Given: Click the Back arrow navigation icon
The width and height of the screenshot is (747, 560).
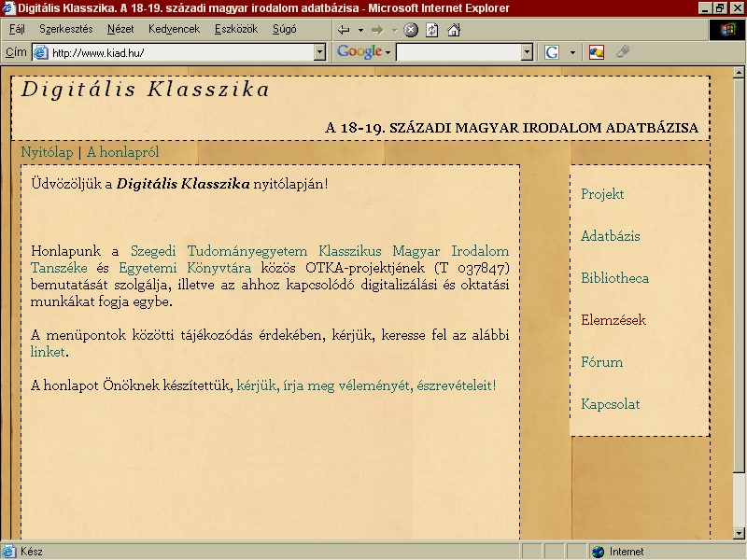Looking at the screenshot, I should [344, 31].
